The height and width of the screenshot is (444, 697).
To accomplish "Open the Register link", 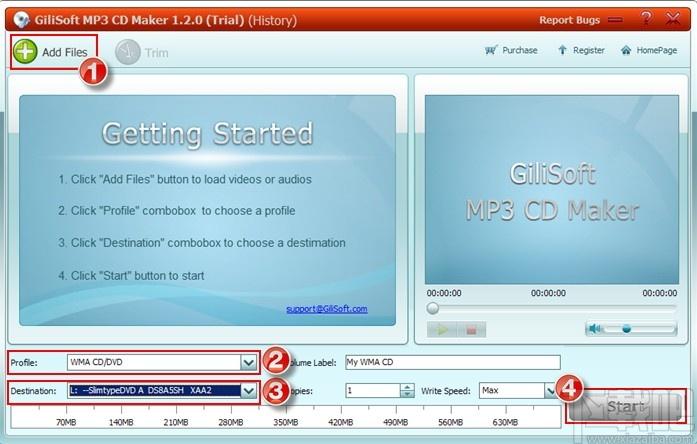I will (x=581, y=50).
